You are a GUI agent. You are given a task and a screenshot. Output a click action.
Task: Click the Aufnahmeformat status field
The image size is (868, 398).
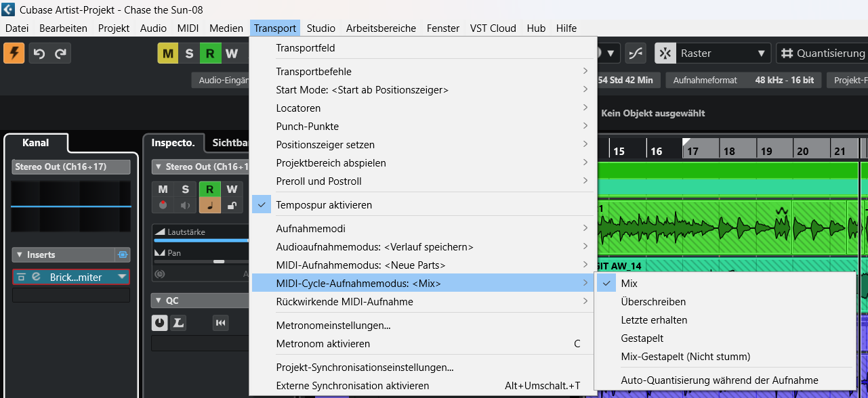[744, 80]
